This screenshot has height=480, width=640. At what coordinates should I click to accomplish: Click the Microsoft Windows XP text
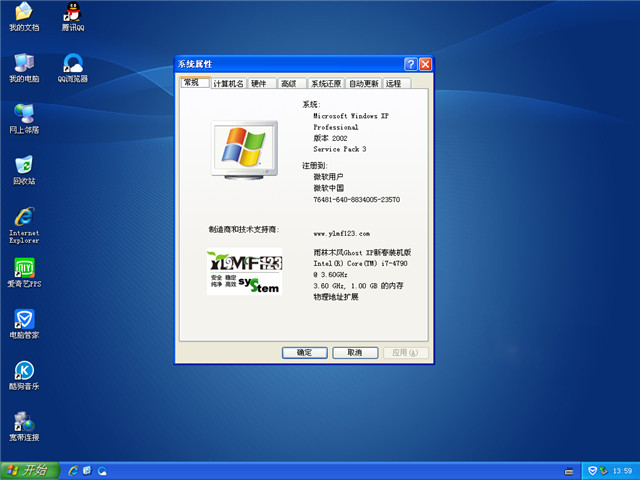coord(351,116)
